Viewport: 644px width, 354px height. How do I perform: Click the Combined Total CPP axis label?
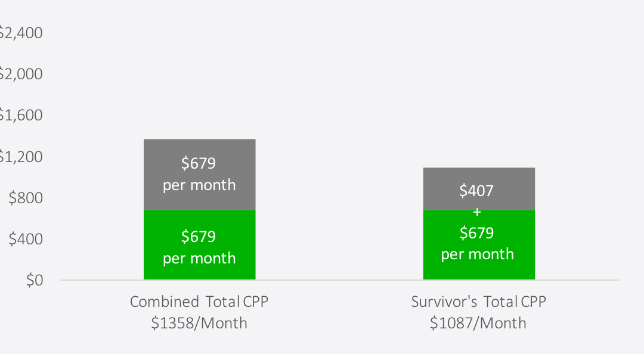pyautogui.click(x=199, y=302)
